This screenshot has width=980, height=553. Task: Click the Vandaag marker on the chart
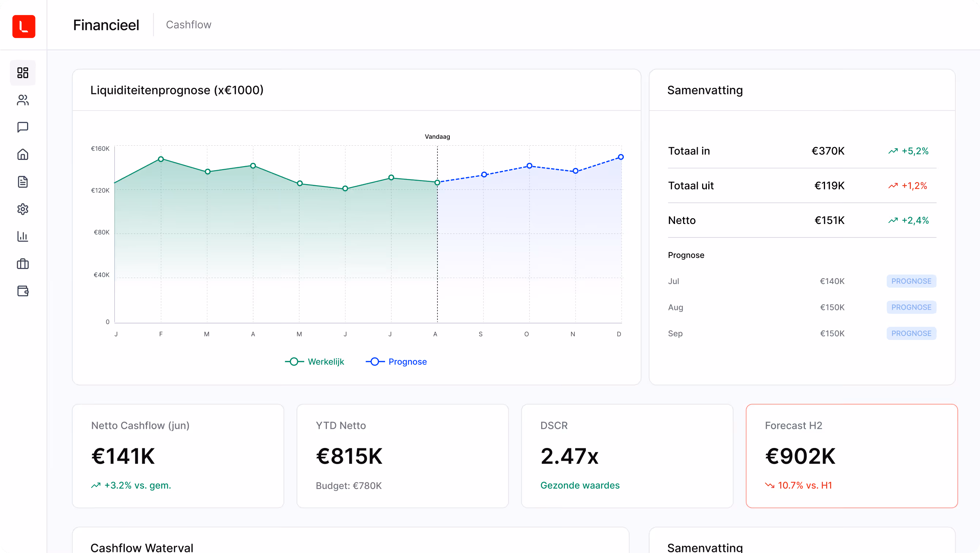(x=437, y=137)
